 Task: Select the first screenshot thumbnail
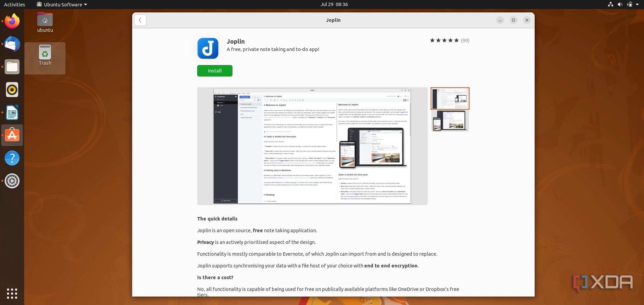click(450, 98)
